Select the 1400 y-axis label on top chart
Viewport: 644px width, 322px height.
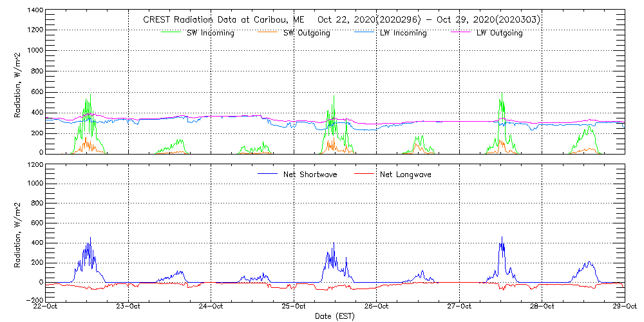tap(35, 11)
